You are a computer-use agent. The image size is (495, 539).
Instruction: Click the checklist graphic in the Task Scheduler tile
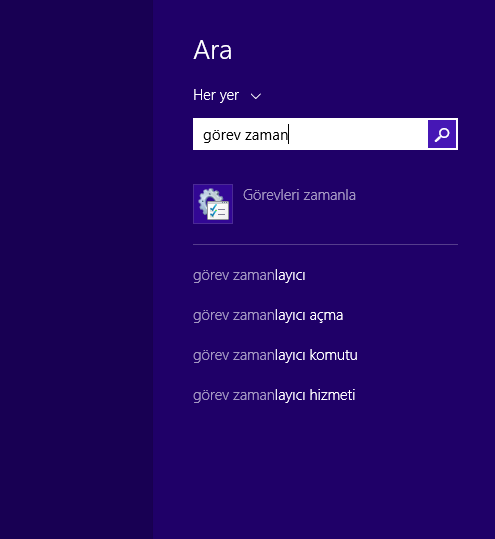[x=218, y=210]
